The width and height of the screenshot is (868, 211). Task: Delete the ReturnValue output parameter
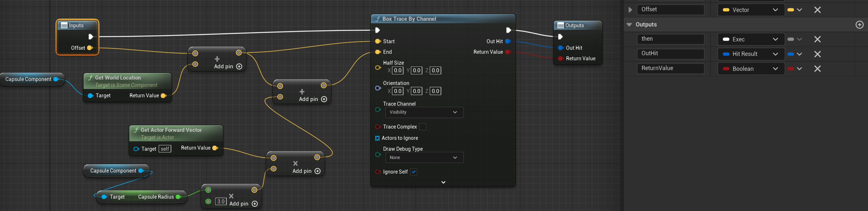tap(817, 69)
